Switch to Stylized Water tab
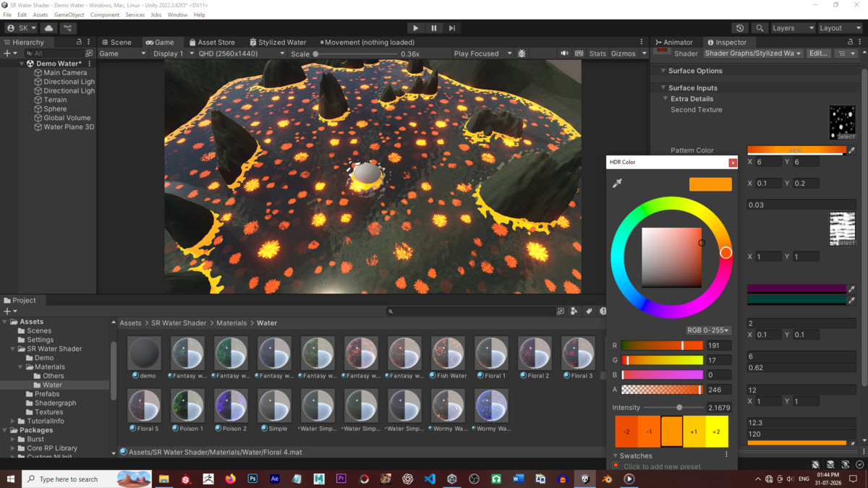 [278, 42]
